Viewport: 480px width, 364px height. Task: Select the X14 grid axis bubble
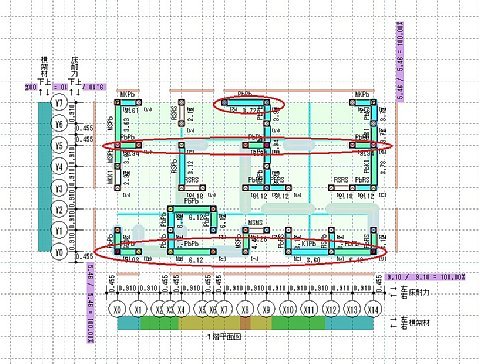[373, 310]
